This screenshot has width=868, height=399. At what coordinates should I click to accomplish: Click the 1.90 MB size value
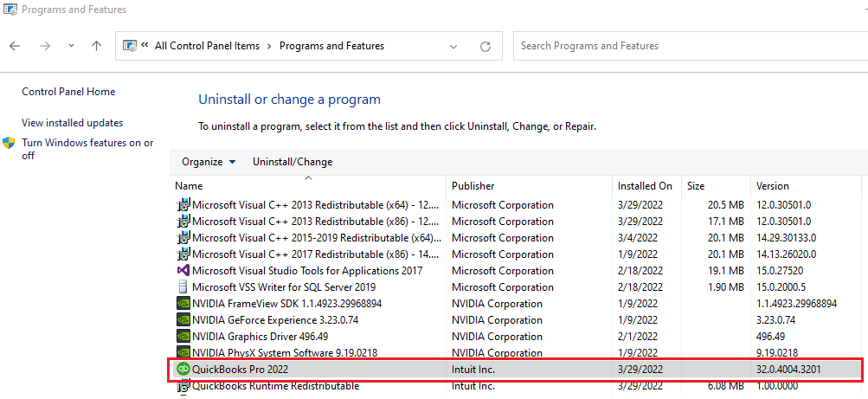coord(726,287)
